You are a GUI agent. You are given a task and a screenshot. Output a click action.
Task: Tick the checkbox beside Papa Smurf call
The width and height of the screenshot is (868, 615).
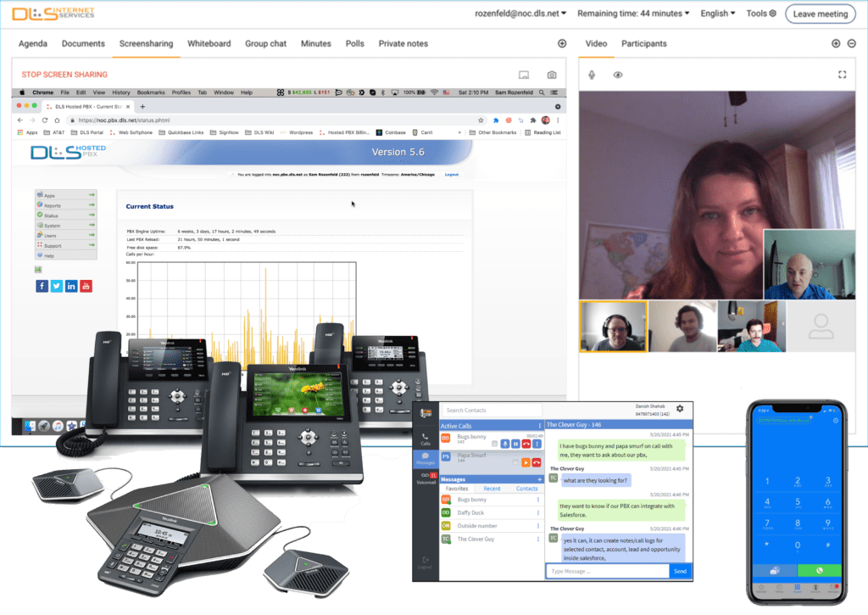click(x=514, y=462)
